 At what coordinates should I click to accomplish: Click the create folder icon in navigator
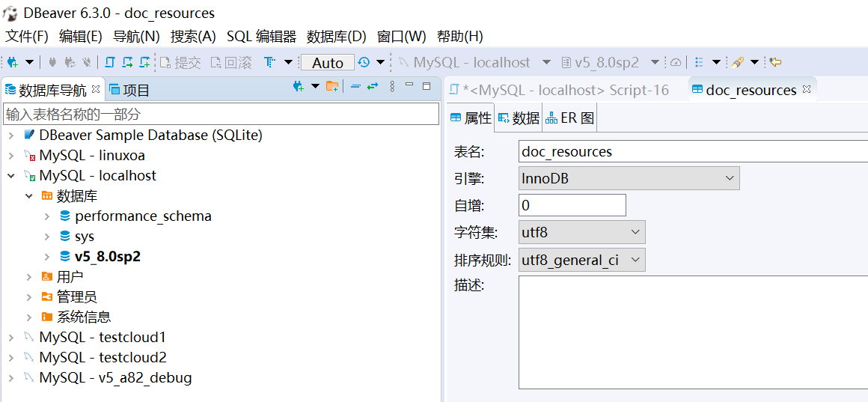pos(332,86)
